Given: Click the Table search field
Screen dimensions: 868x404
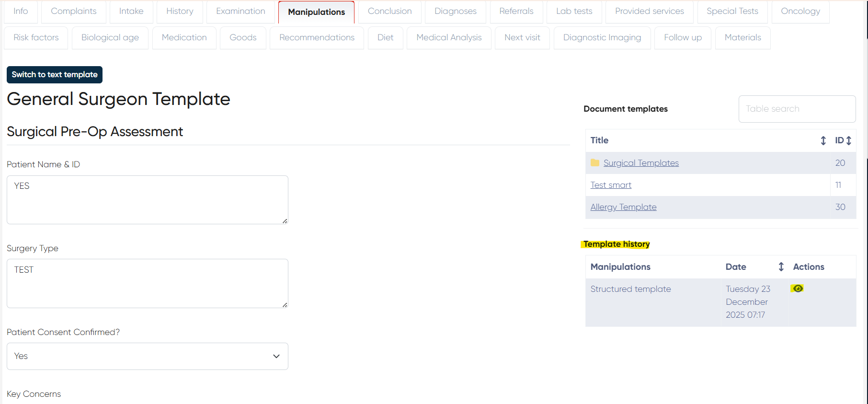Looking at the screenshot, I should [x=797, y=109].
